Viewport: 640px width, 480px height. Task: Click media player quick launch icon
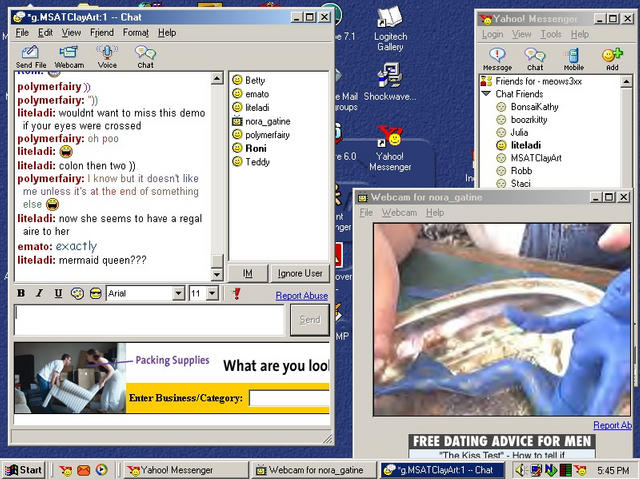point(101,470)
